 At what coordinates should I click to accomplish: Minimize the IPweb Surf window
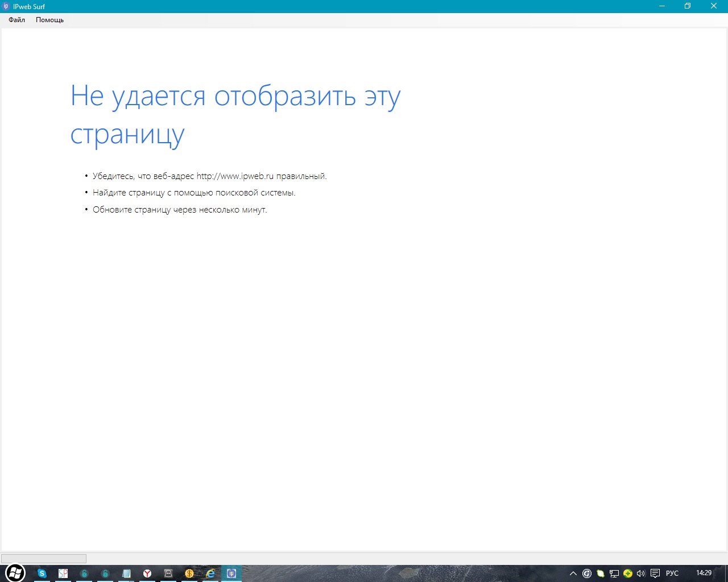coord(662,6)
